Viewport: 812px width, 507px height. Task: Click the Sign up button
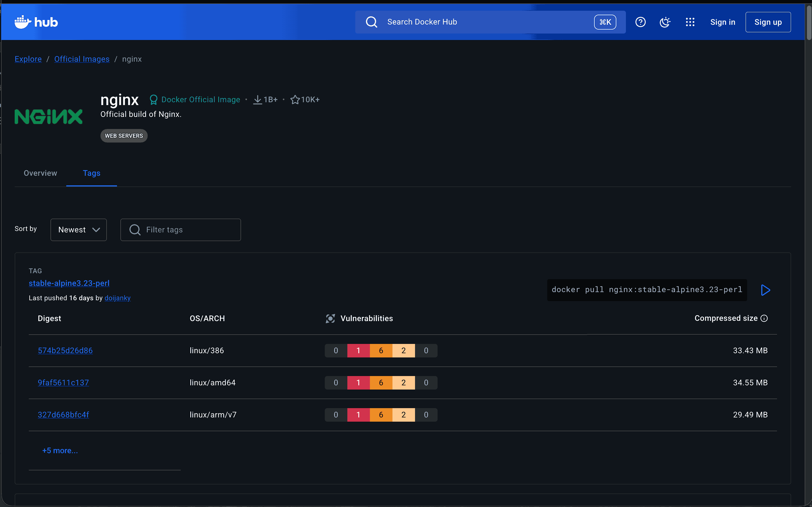pyautogui.click(x=768, y=22)
